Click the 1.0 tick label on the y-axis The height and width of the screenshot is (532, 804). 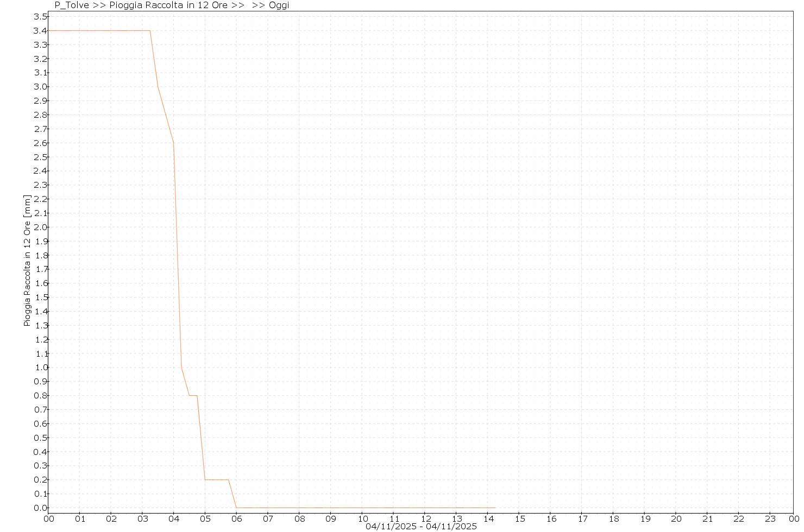[x=40, y=368]
